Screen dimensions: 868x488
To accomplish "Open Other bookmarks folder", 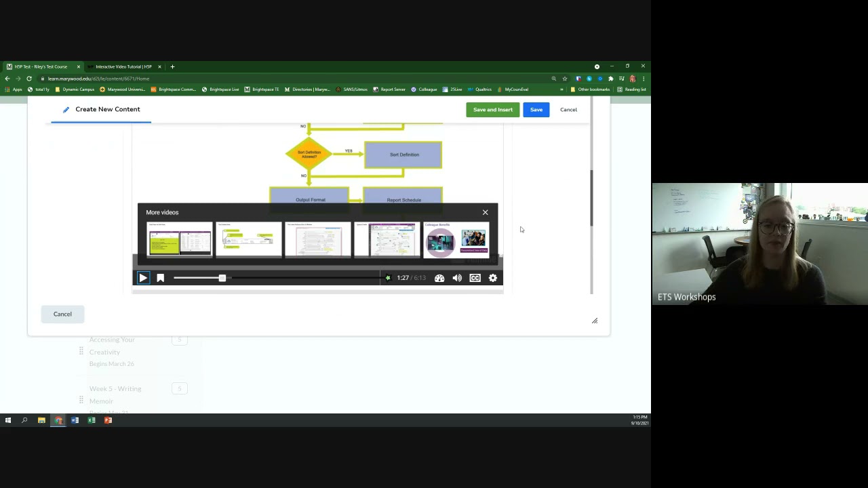I will click(x=590, y=89).
